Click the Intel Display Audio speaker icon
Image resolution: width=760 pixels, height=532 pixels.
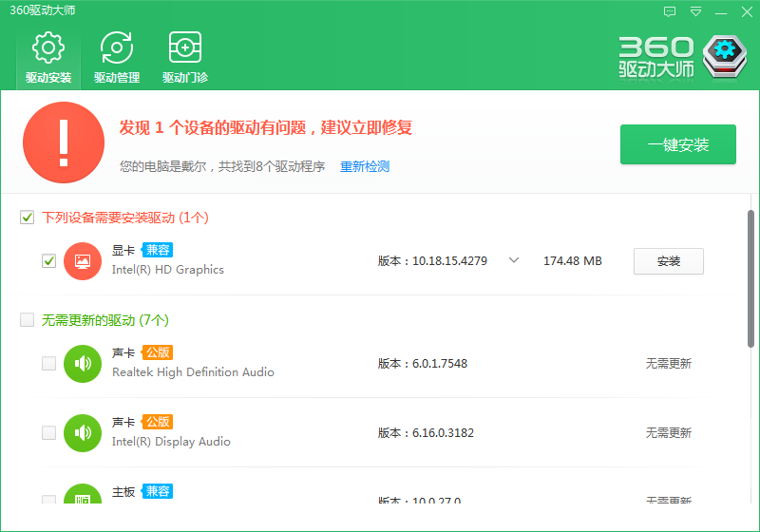(x=83, y=433)
